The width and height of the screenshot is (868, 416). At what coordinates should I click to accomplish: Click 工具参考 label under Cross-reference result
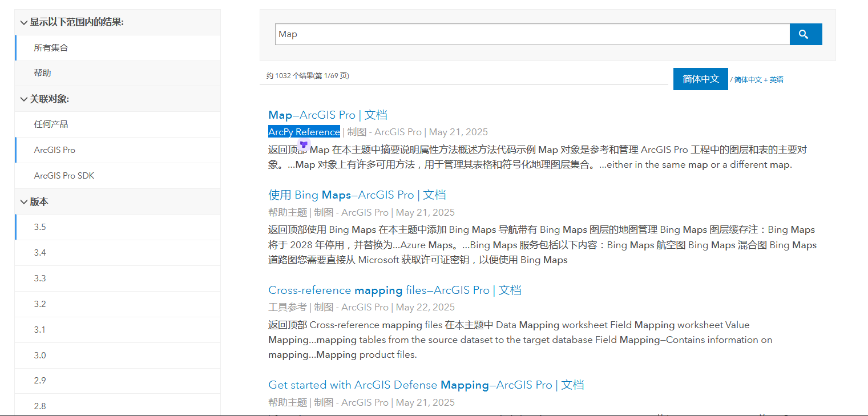point(288,307)
